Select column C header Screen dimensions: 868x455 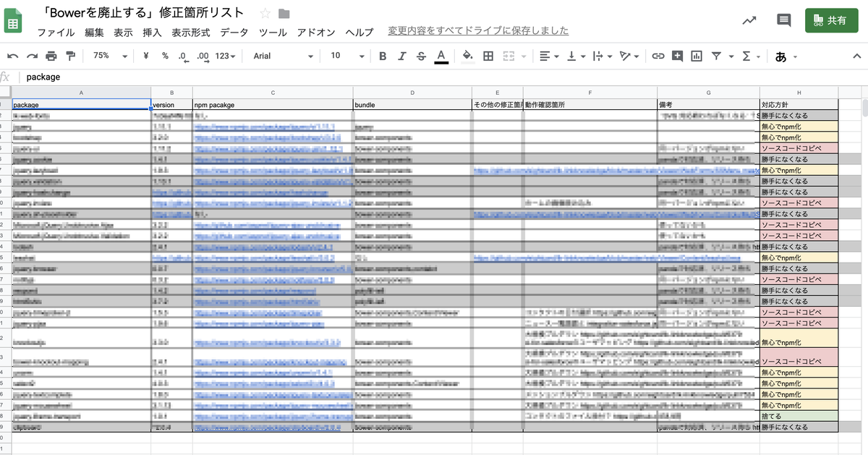pos(273,93)
